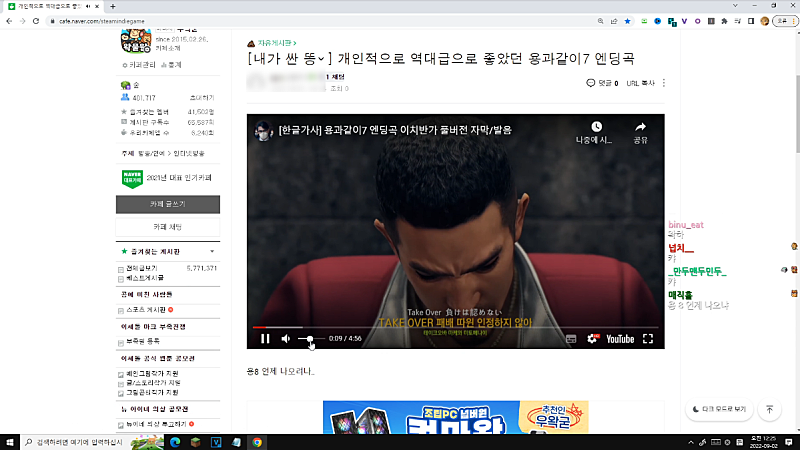Open the uploader channel avatar in player
Viewport: 800px width, 450px height.
pos(263,131)
